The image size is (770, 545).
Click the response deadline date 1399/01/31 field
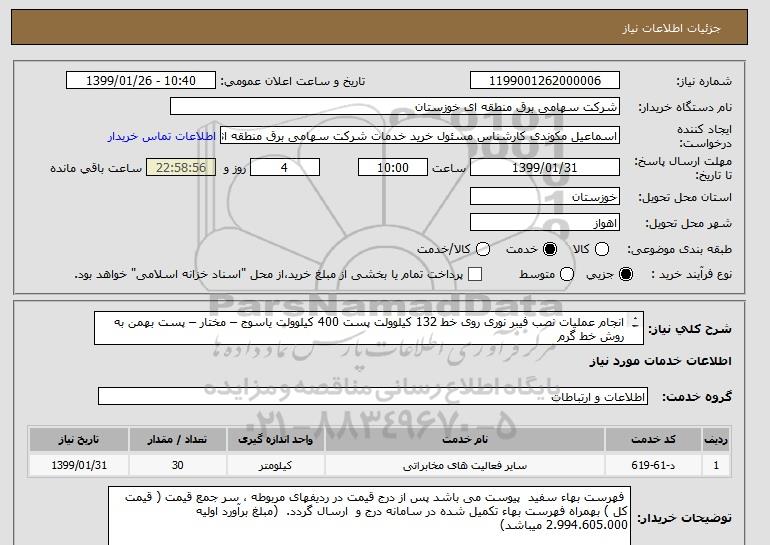tap(545, 167)
